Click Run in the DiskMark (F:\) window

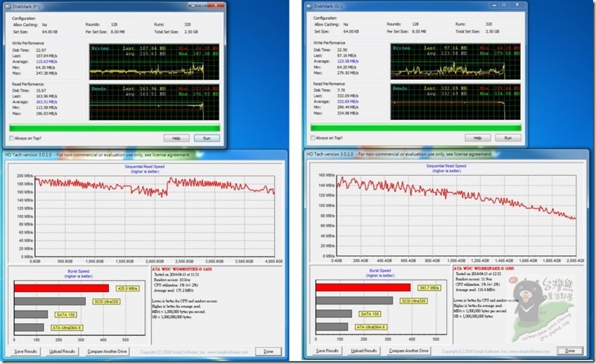point(207,139)
